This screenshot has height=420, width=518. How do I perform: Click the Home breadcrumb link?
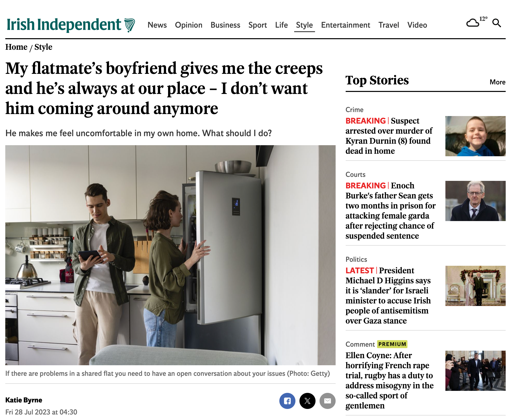[16, 47]
